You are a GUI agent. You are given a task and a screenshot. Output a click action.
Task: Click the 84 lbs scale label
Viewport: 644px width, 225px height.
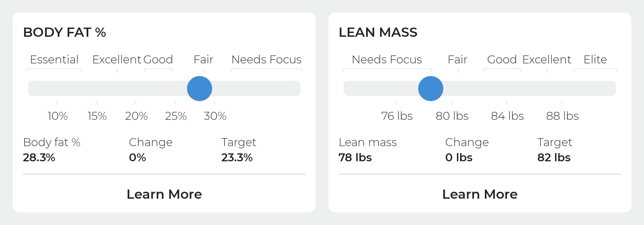pos(507,116)
